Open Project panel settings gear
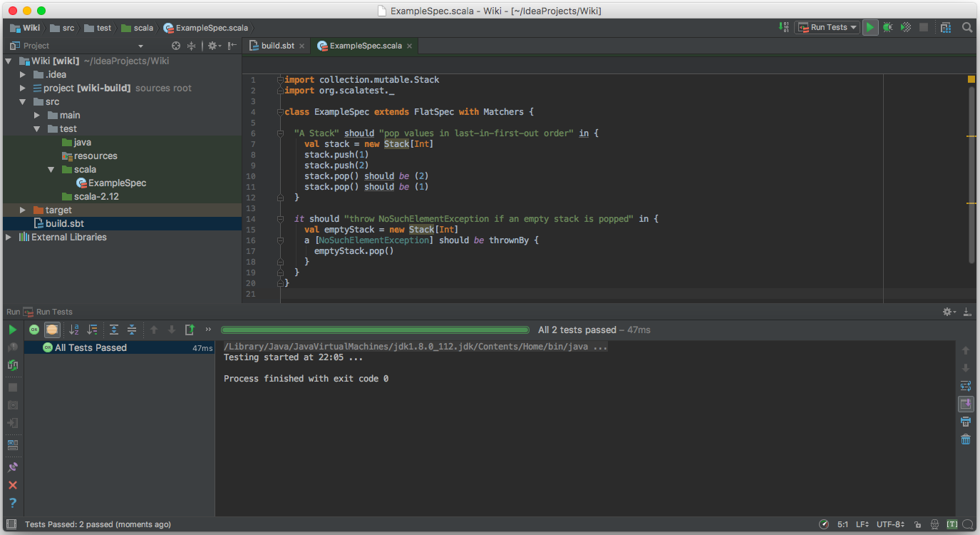 [x=213, y=46]
